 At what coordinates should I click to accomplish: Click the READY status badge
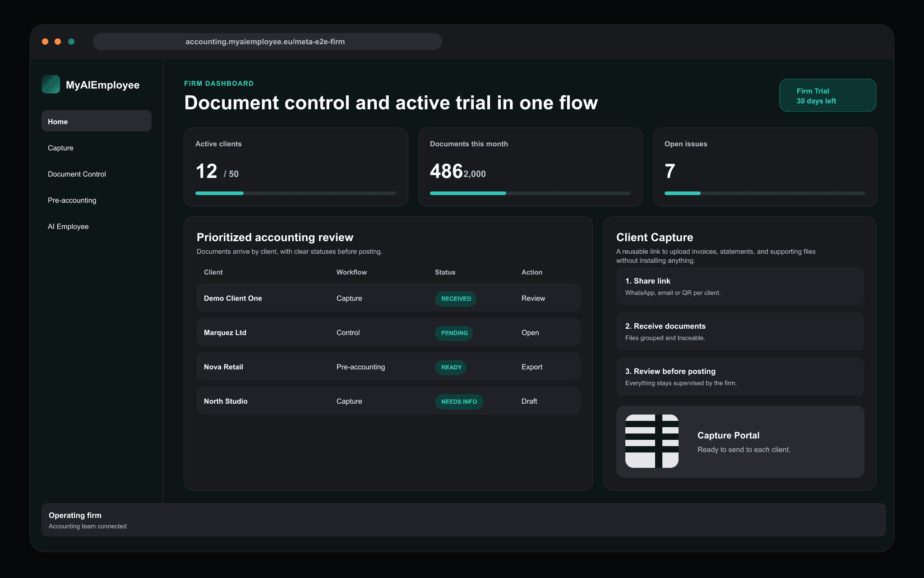click(451, 368)
